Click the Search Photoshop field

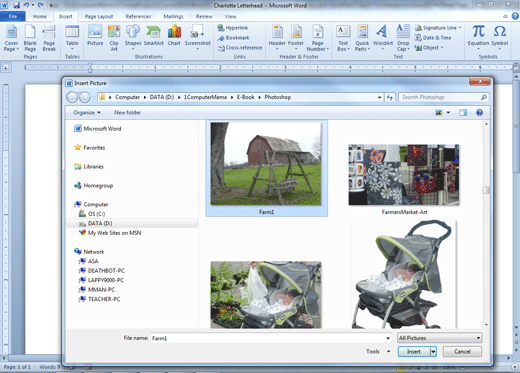click(x=440, y=97)
